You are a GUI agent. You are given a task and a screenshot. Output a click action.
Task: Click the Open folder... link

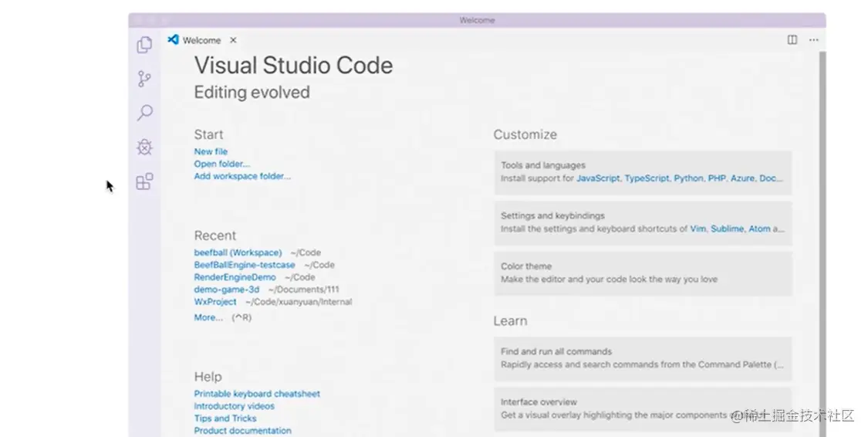pos(222,164)
